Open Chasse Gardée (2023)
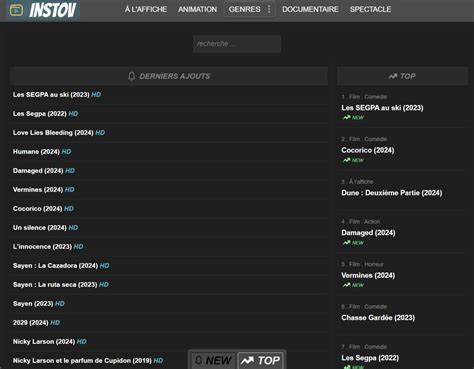This screenshot has width=474, height=369. click(x=378, y=318)
